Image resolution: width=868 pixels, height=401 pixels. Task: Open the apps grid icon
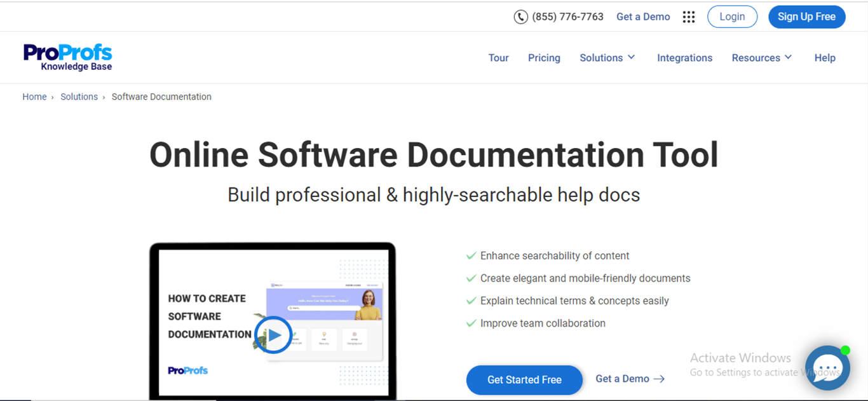coord(689,17)
